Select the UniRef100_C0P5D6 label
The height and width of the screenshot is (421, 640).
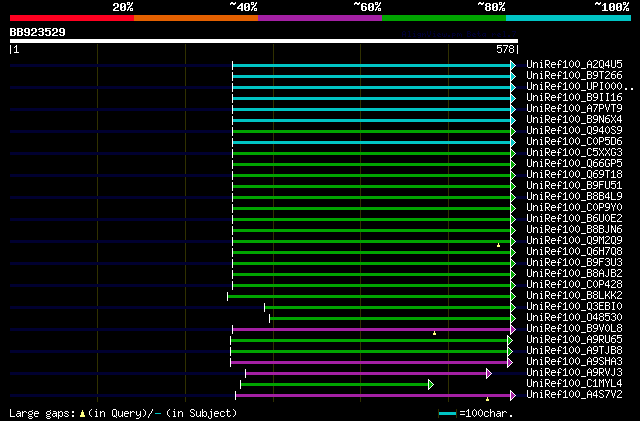click(574, 141)
